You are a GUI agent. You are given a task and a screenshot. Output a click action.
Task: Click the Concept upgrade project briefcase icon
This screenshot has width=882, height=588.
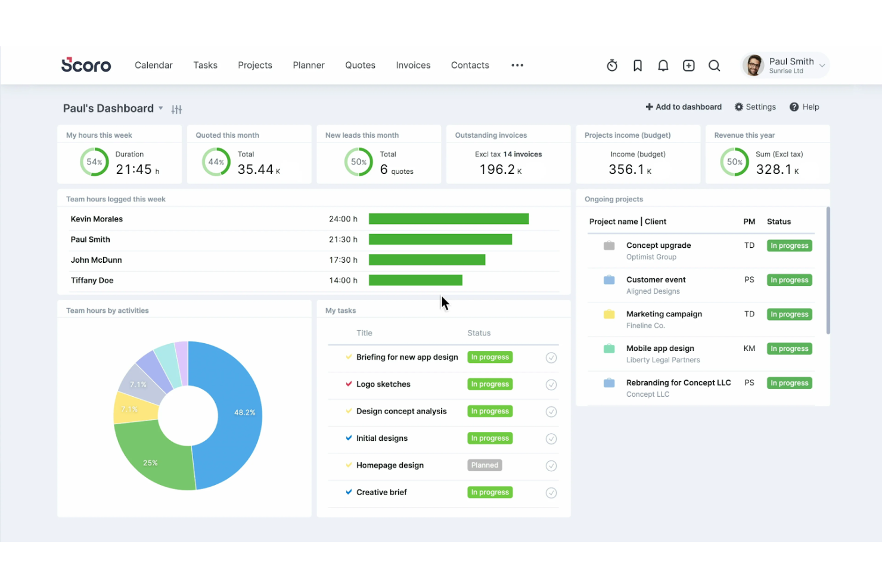[609, 245]
